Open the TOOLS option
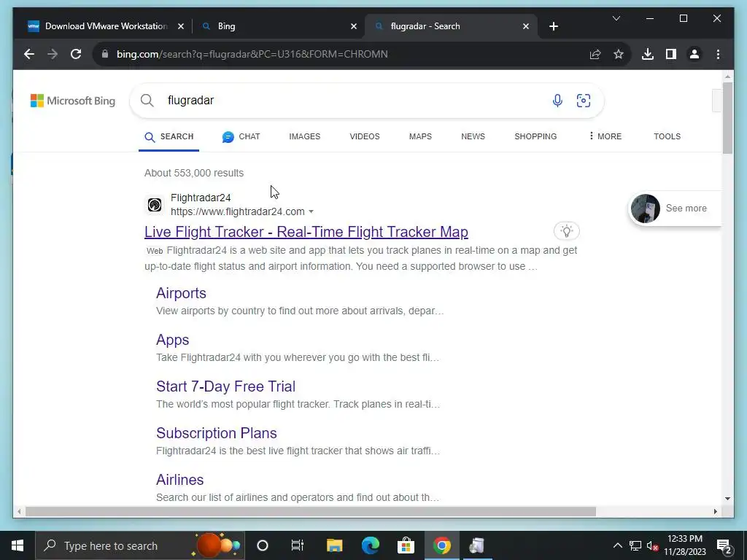Image resolution: width=747 pixels, height=560 pixels. coord(667,136)
